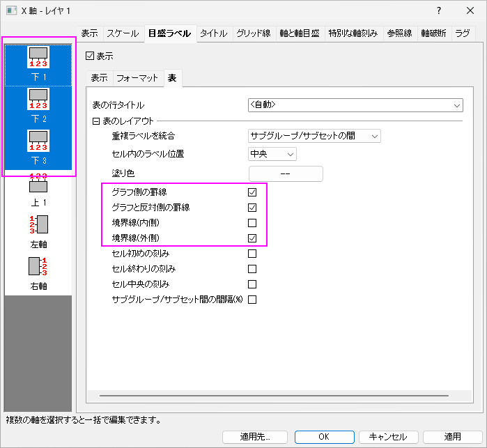Click the help question mark icon

[438, 10]
